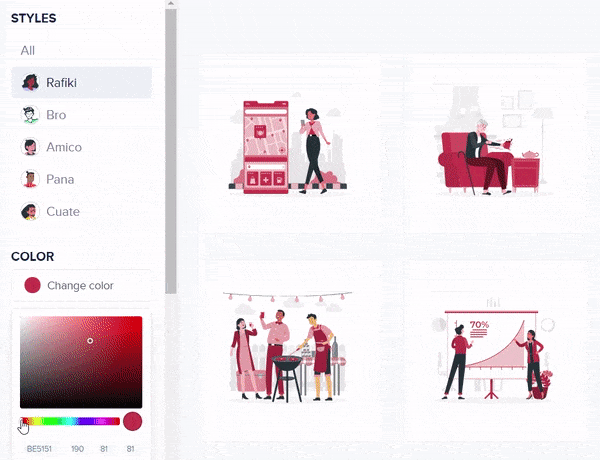Choose the Amico style
Screen dimensions: 600x460
(x=81, y=147)
